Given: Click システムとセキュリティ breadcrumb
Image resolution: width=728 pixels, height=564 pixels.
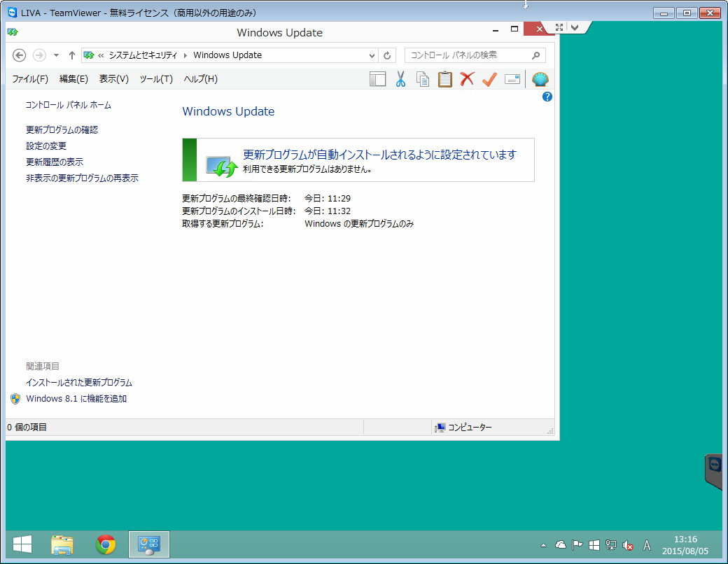Looking at the screenshot, I should pyautogui.click(x=143, y=55).
